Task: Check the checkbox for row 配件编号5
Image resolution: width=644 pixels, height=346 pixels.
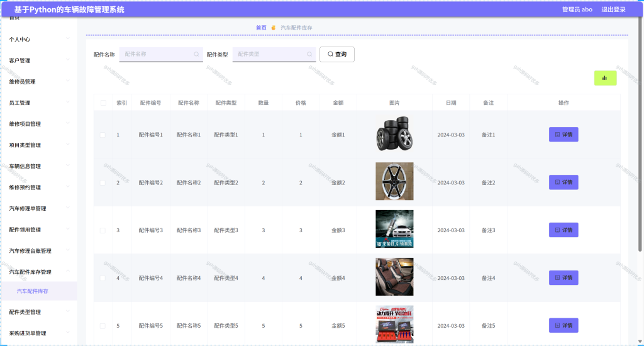Action: tap(103, 326)
